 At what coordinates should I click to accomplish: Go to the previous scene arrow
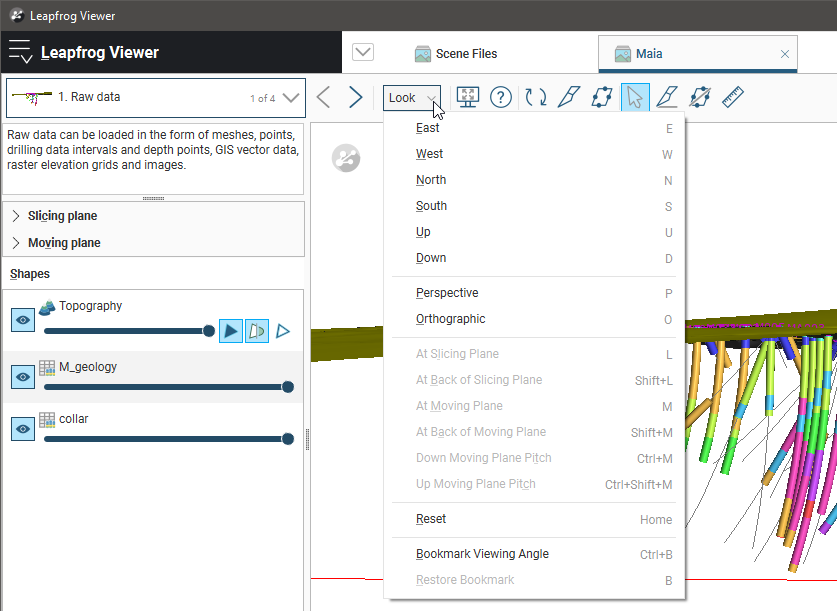pos(323,98)
